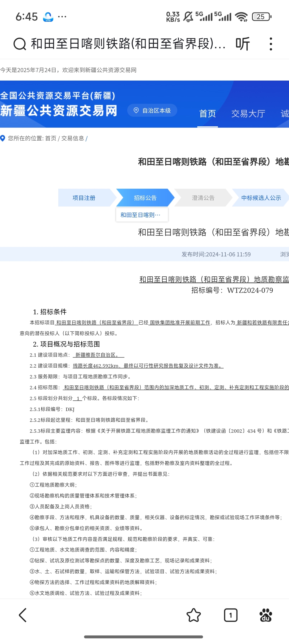The width and height of the screenshot is (289, 644).
Task: Tap the Baidu paw icon
Action: click(266, 615)
